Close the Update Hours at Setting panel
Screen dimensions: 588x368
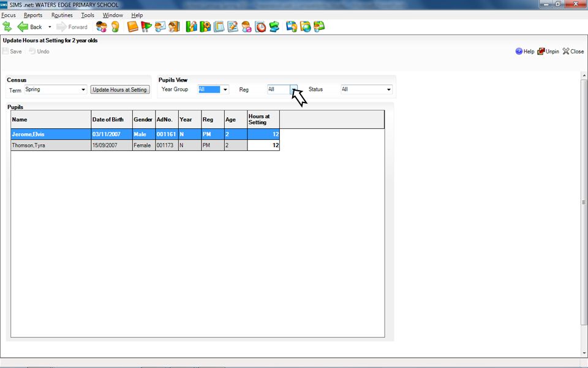tap(573, 52)
